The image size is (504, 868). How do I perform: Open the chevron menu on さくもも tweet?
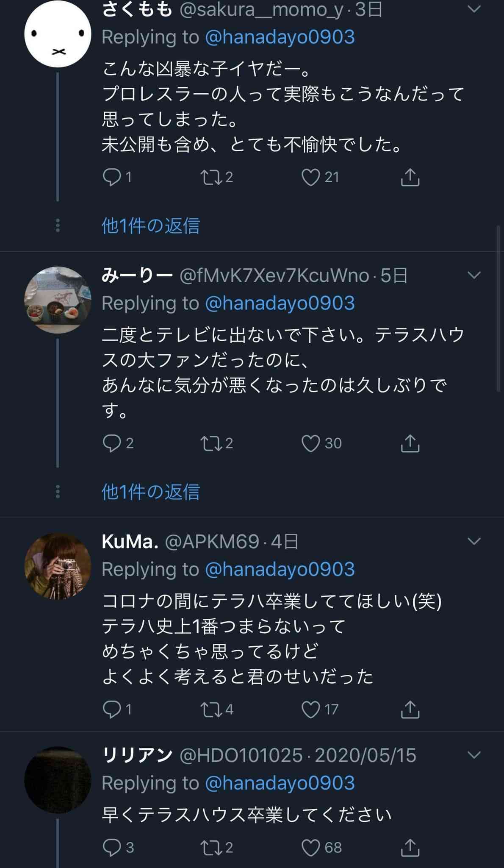click(474, 9)
